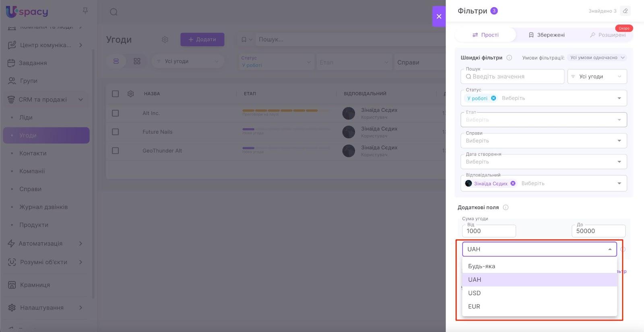Viewport: 644px width, 332px height.
Task: Open Центр комунікацій sidebar item
Action: point(46,45)
